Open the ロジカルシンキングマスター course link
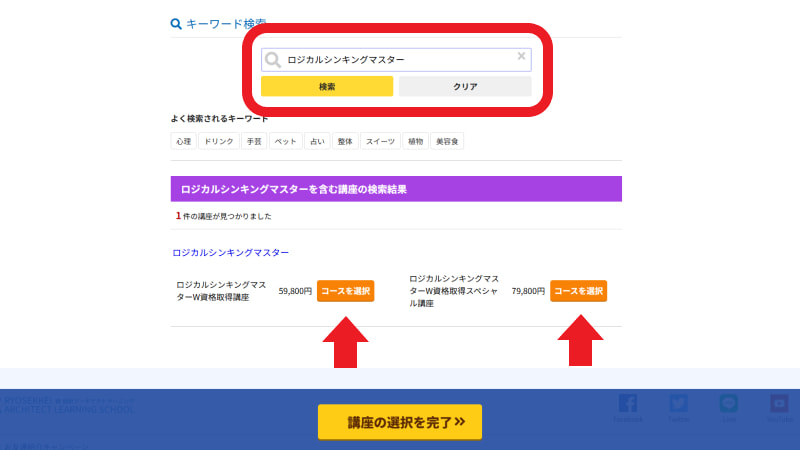800x450 pixels. (x=231, y=253)
